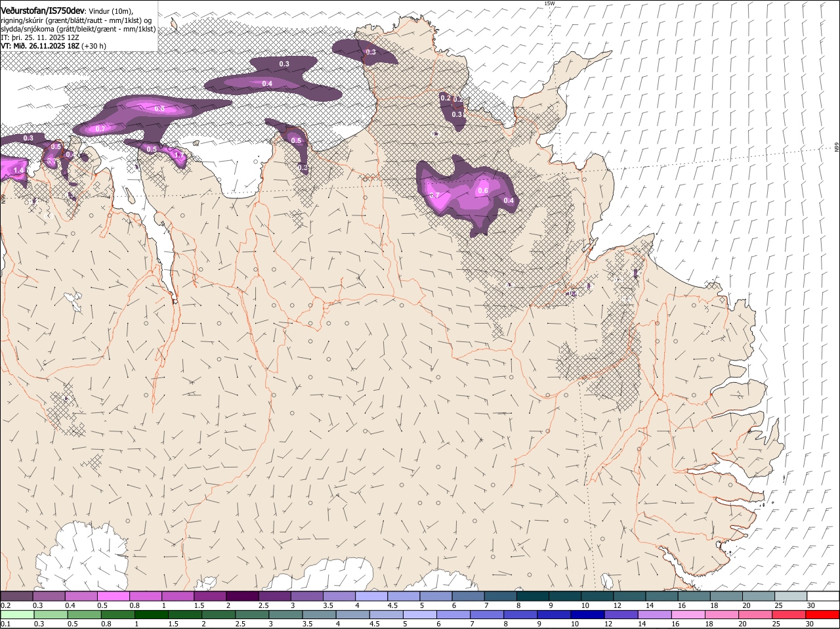
Task: Click the '30' label in the upper legend row
Action: tap(811, 605)
